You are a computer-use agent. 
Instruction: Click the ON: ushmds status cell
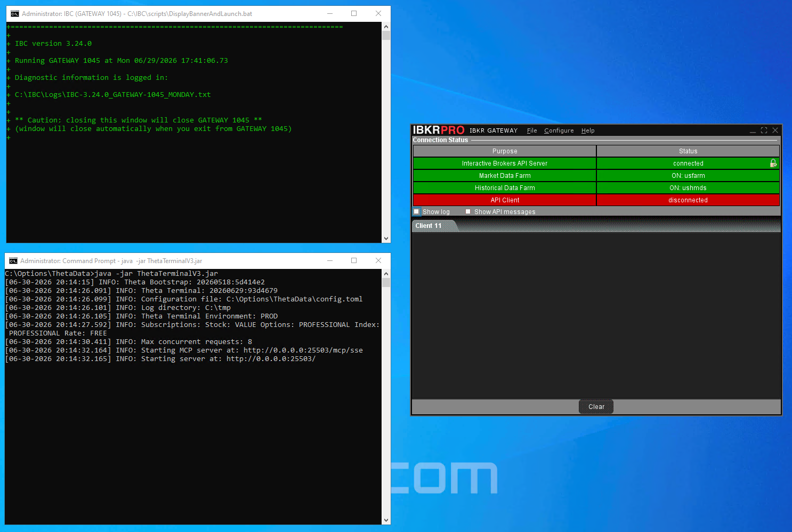[688, 188]
